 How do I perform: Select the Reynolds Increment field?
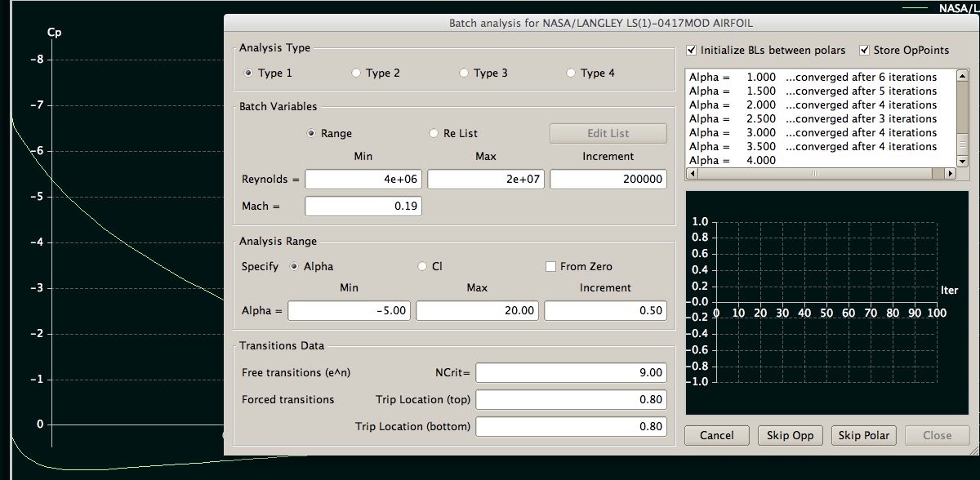pyautogui.click(x=608, y=180)
